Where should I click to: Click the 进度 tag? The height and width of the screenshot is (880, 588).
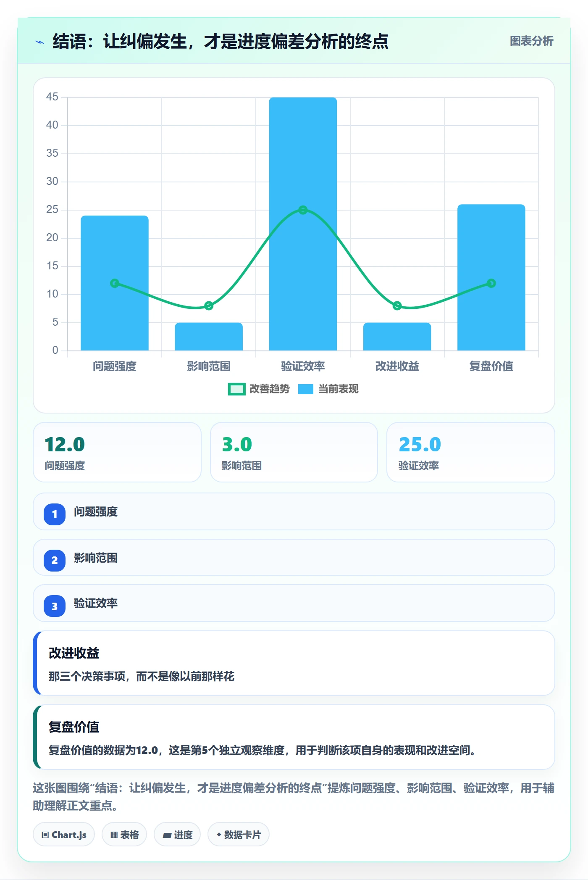click(x=177, y=834)
